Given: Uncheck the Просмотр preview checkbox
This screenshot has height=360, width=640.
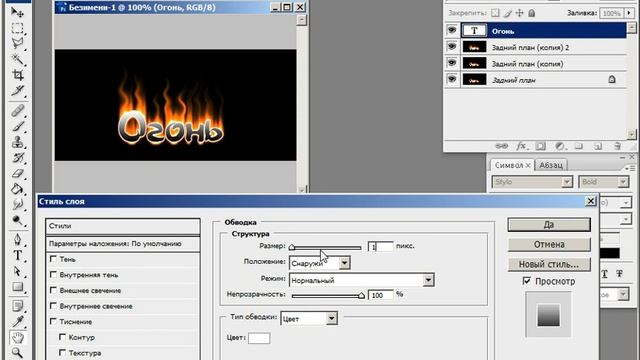Looking at the screenshot, I should tap(527, 281).
